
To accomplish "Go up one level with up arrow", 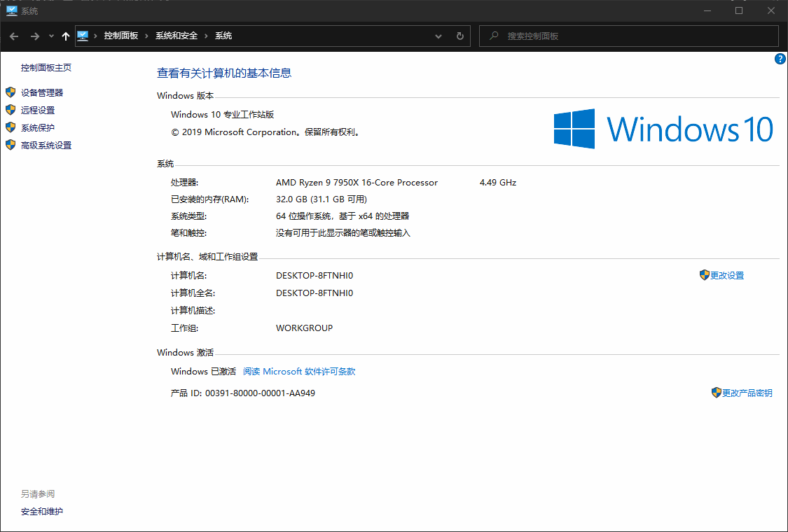I will tap(65, 36).
